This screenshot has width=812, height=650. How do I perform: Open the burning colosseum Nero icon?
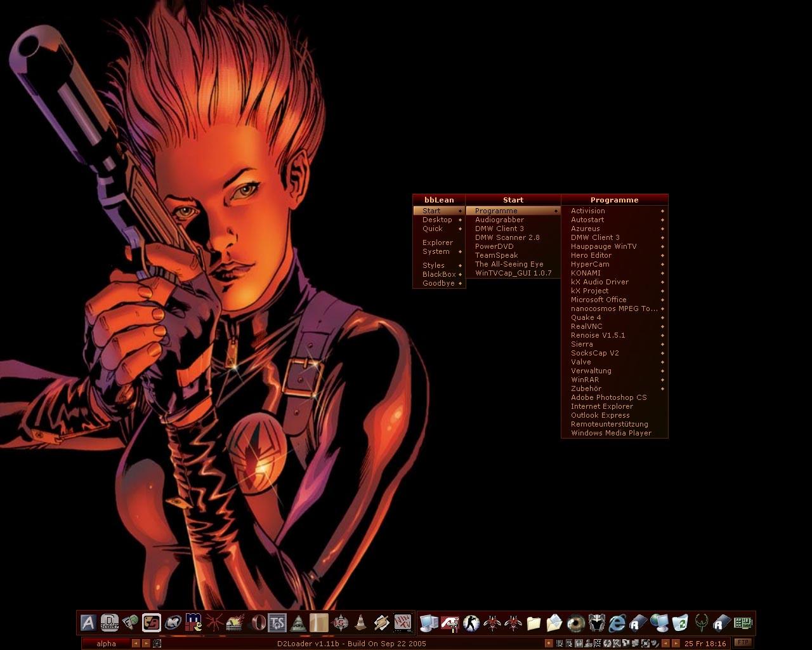(235, 623)
